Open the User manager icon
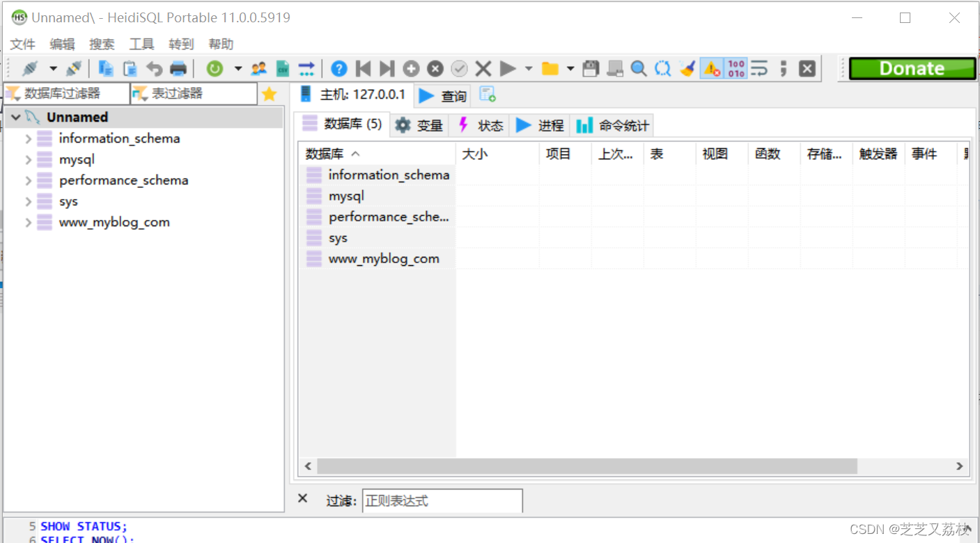The width and height of the screenshot is (980, 543). (259, 68)
